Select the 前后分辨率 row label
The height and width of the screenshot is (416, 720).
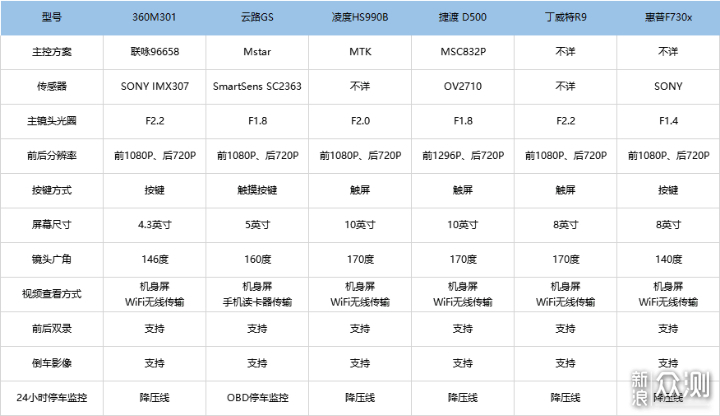coord(51,156)
